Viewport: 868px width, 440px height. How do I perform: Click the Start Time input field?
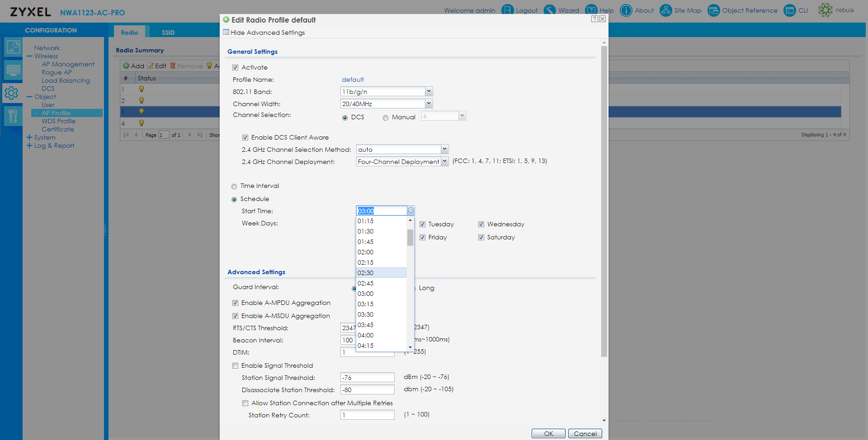click(x=382, y=211)
